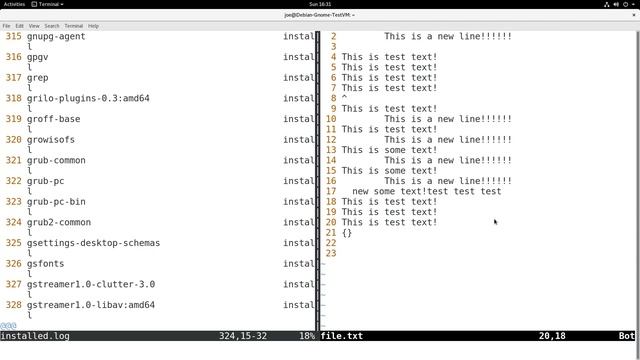
Task: Click gstreamer1.0-clutter-3.0 on line 327
Action: coord(91,284)
